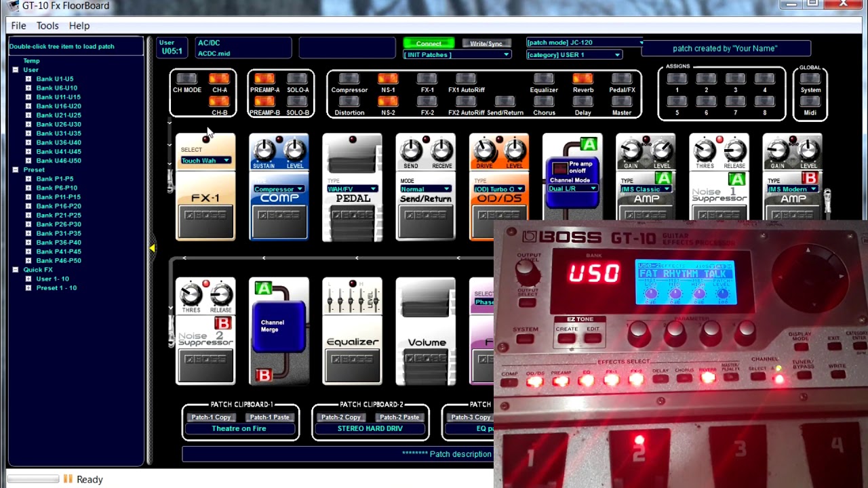Viewport: 868px width, 488px height.
Task: Click the RELEASE knob on Noise Suppressor 1
Action: [x=734, y=150]
